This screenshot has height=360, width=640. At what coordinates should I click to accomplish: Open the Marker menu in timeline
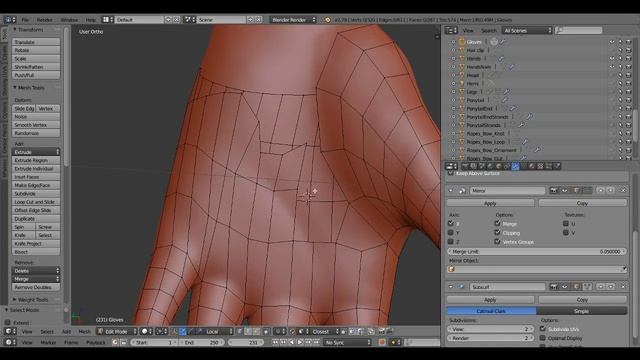pyautogui.click(x=48, y=342)
